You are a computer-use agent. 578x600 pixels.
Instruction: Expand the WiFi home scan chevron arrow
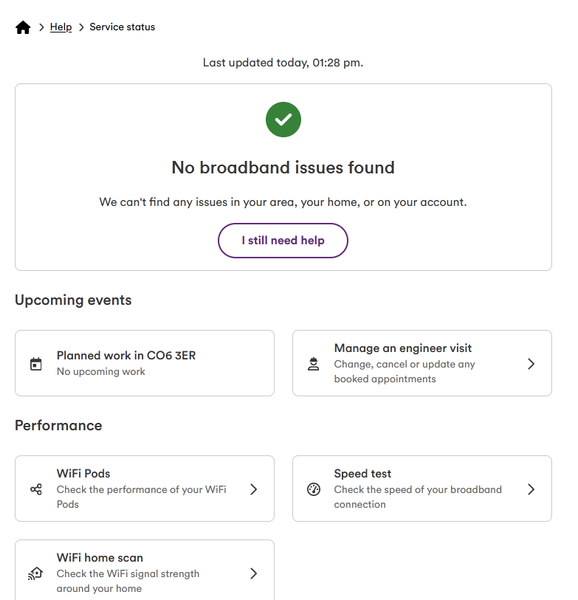[x=254, y=573]
